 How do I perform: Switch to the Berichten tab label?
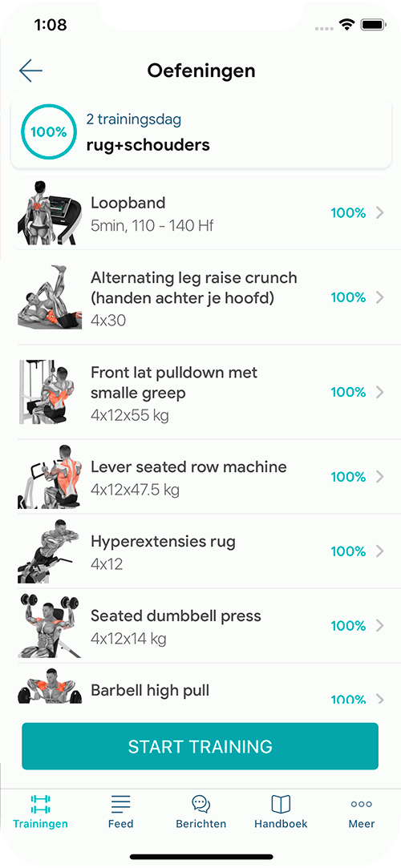(x=201, y=824)
